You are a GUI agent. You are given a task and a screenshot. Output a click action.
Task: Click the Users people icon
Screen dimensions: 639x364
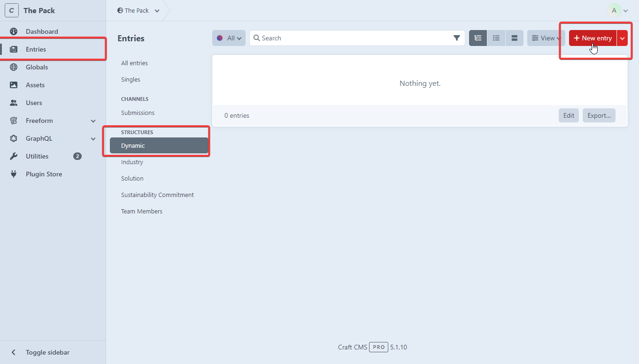tap(14, 103)
